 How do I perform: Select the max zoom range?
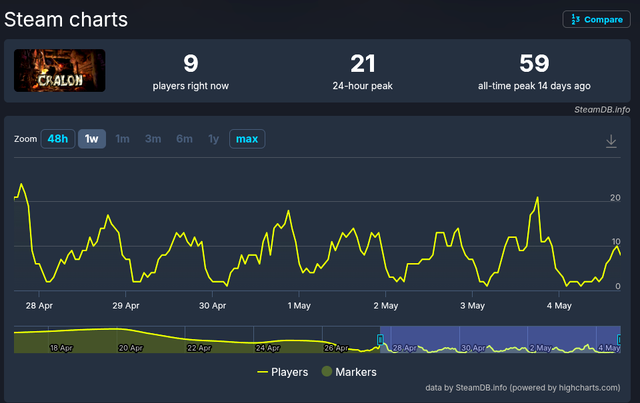(x=247, y=139)
